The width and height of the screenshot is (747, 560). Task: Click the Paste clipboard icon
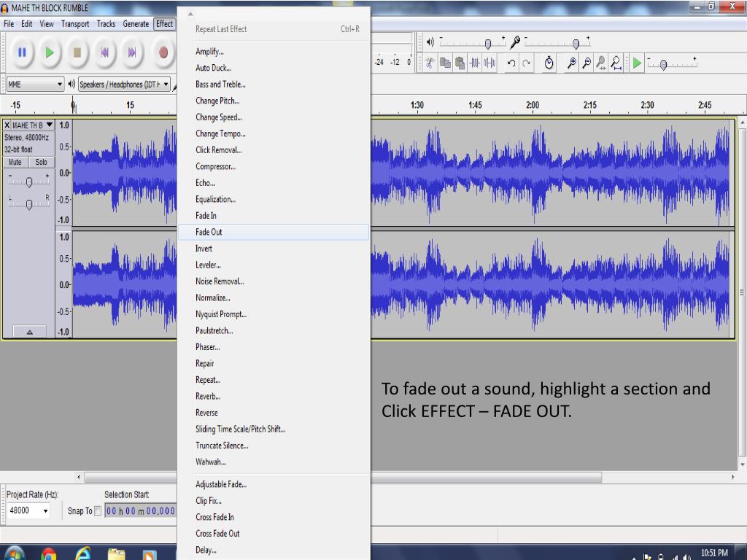(460, 63)
